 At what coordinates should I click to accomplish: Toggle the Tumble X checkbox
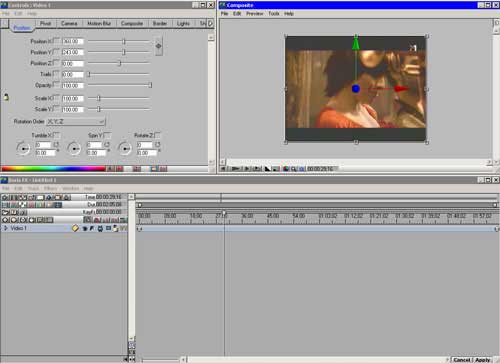click(x=57, y=135)
